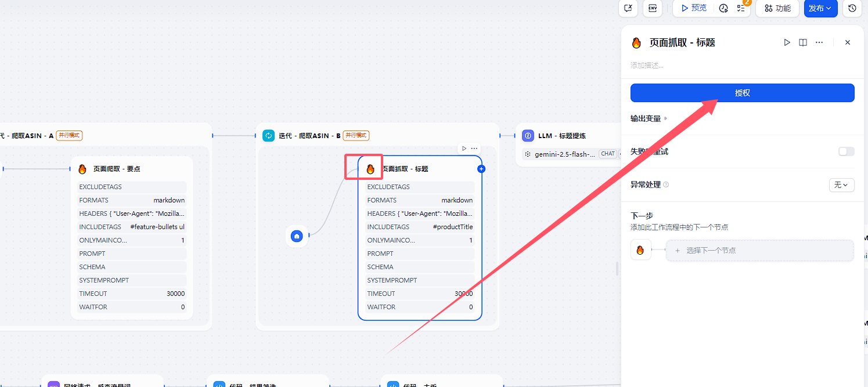Open the panel header more options menu

click(x=819, y=42)
